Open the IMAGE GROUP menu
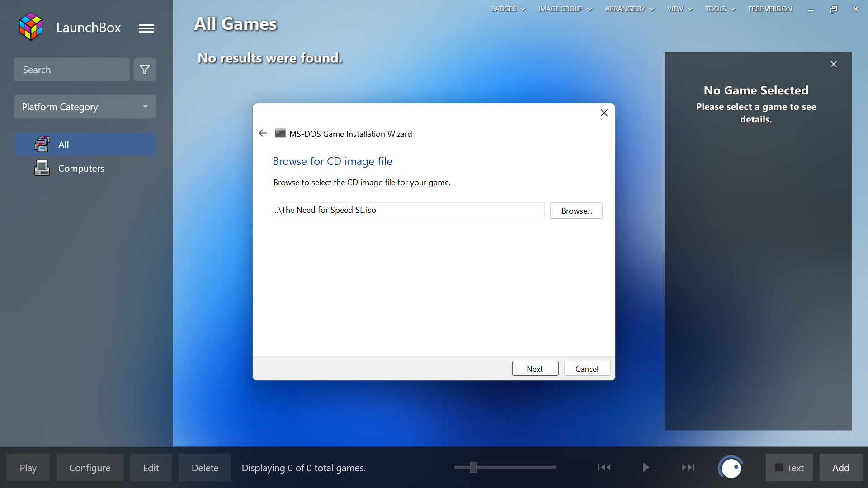 565,9
